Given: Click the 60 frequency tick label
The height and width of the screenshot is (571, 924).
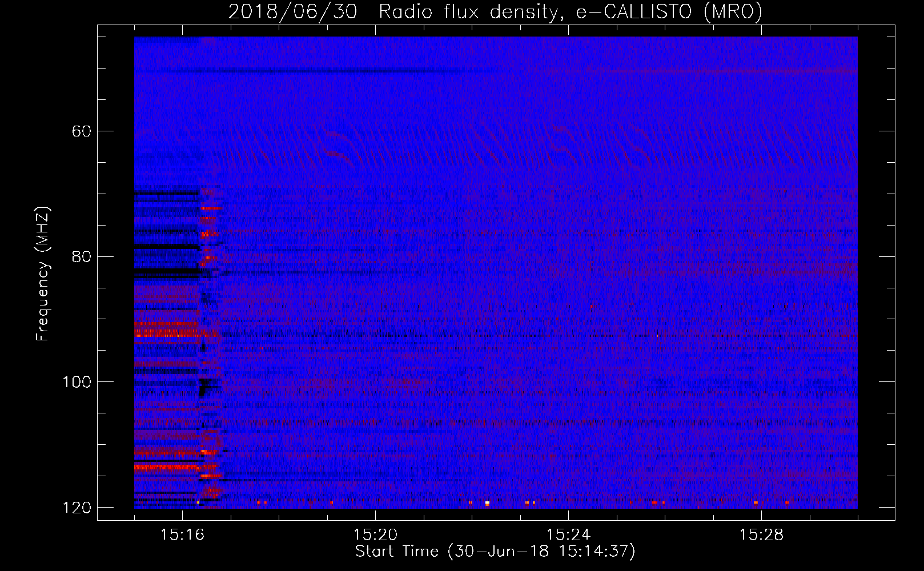Looking at the screenshot, I should 81,131.
